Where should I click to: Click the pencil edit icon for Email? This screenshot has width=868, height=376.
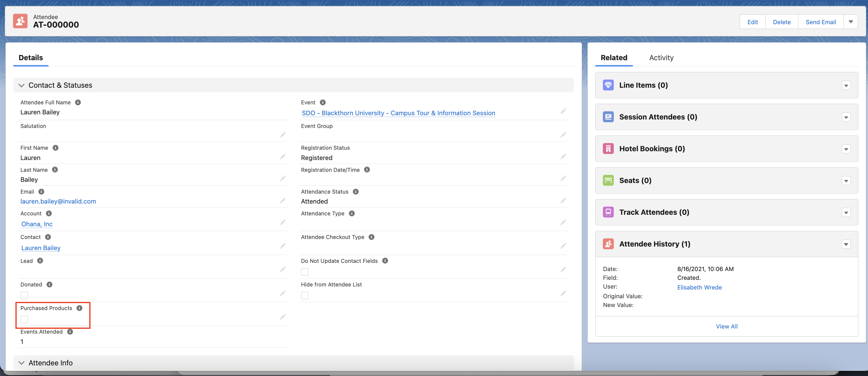tap(282, 201)
